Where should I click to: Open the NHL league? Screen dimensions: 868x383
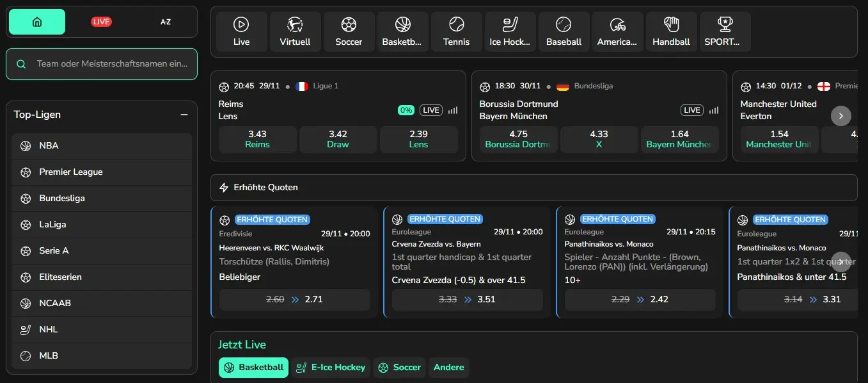[x=102, y=330]
